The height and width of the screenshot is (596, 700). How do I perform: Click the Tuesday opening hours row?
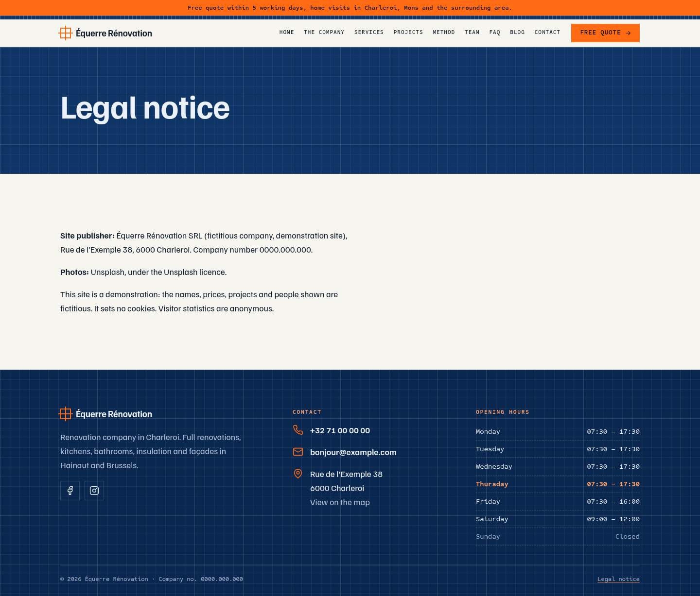(558, 449)
